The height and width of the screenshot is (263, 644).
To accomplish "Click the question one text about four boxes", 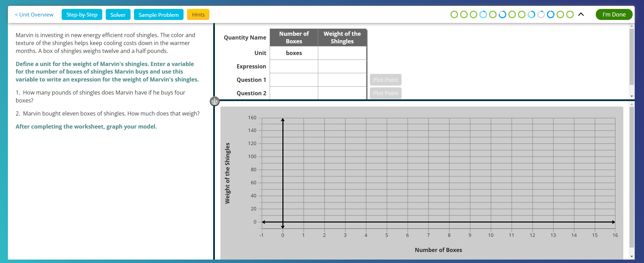I will 100,96.
